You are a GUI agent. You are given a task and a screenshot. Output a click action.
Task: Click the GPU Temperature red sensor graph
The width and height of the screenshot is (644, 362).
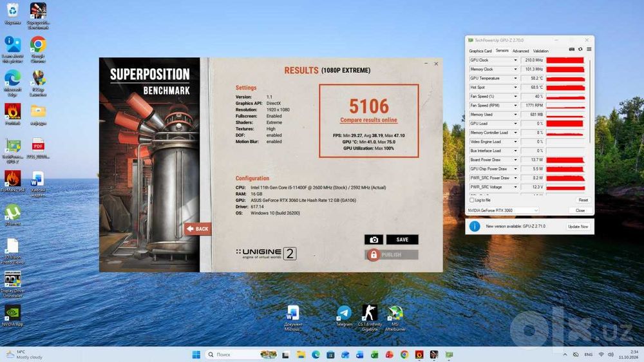click(565, 78)
